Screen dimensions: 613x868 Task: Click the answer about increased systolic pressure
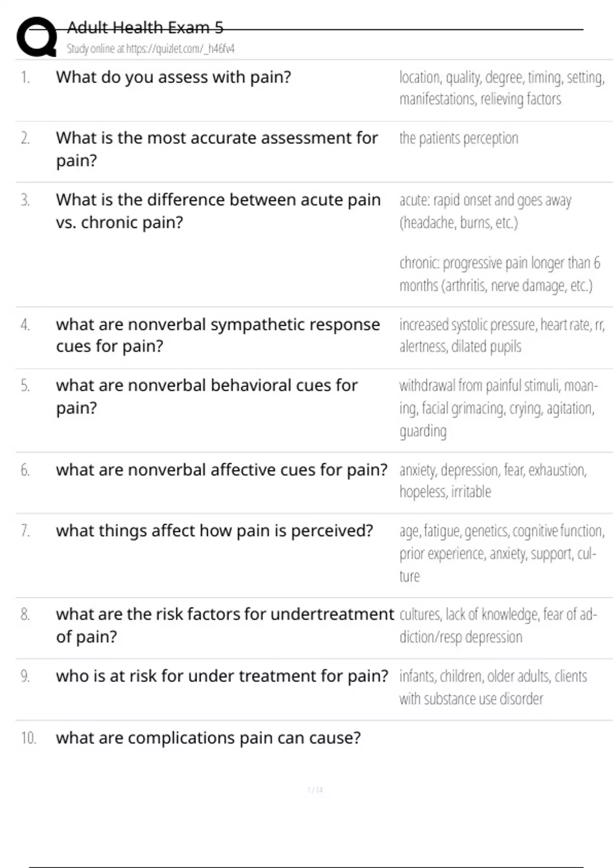click(x=502, y=335)
